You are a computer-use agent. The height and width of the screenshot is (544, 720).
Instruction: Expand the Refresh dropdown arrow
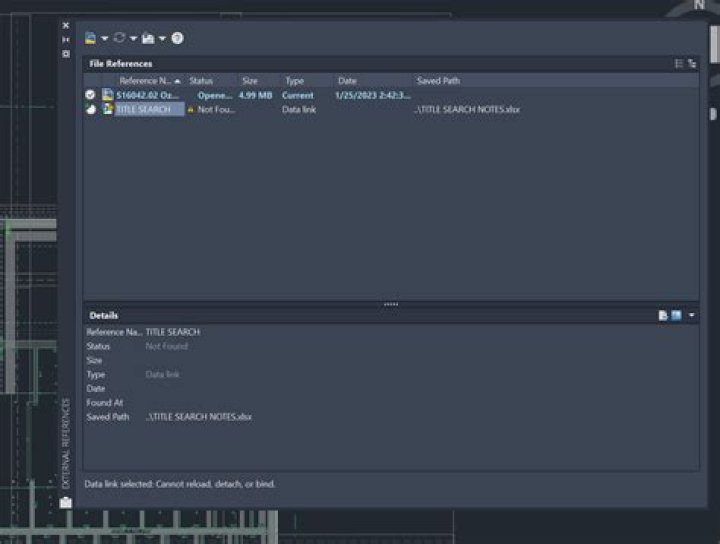coord(133,38)
